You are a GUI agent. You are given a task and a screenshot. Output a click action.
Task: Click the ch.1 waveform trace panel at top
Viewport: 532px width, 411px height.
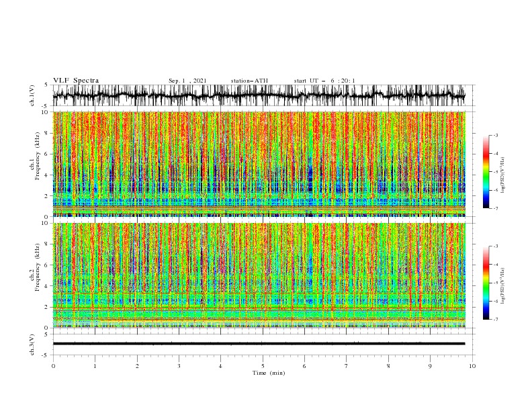[263, 95]
